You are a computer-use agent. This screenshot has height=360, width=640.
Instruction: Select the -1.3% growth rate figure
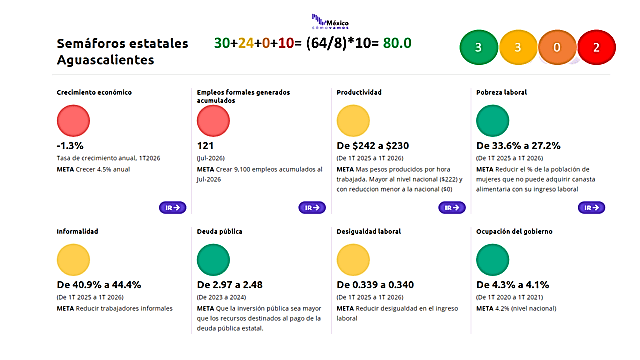pyautogui.click(x=70, y=146)
